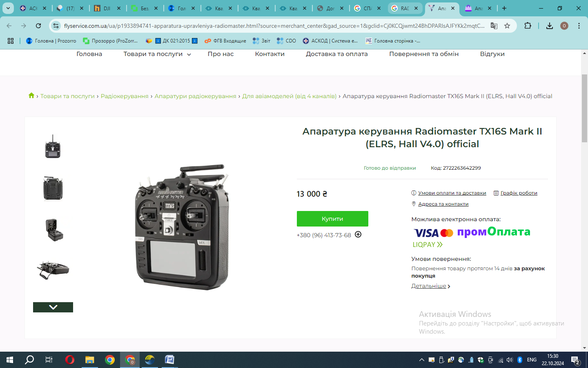
Task: Open the bookmarks apps grid icon
Action: [11, 41]
